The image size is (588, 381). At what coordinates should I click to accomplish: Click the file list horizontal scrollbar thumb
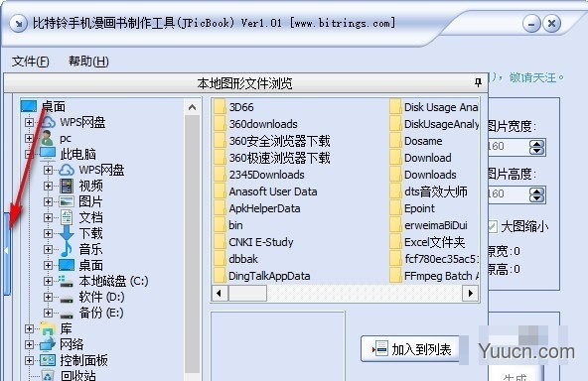247,293
